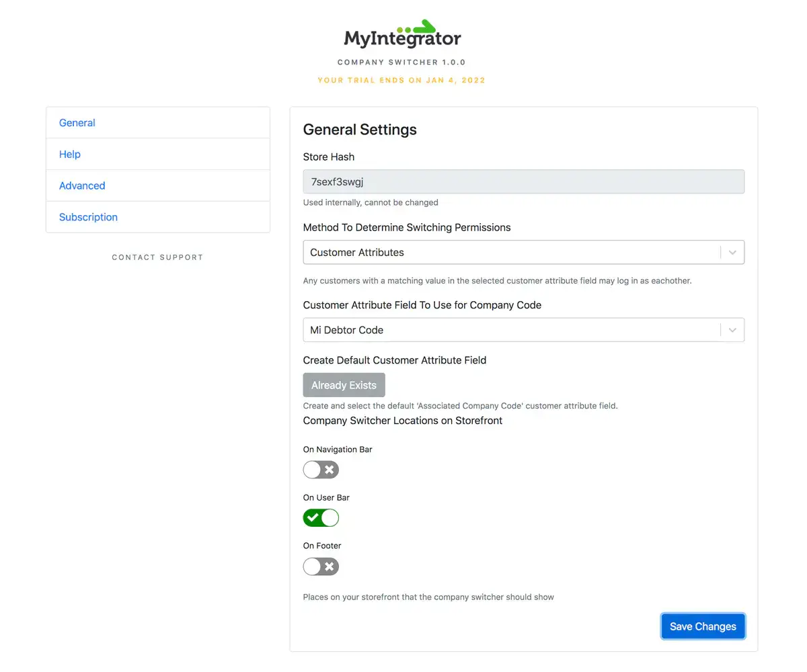807x672 pixels.
Task: Go to the Advanced section
Action: pos(158,185)
